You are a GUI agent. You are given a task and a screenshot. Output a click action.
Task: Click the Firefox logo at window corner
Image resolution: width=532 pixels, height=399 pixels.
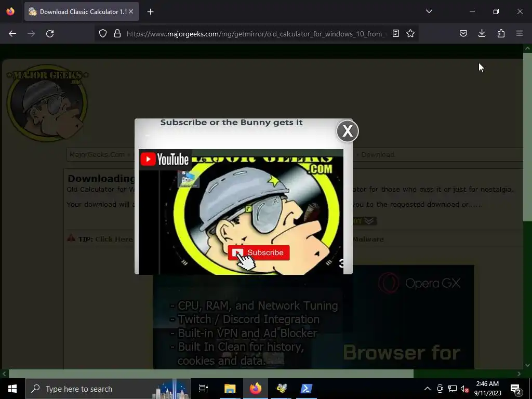[x=10, y=11]
